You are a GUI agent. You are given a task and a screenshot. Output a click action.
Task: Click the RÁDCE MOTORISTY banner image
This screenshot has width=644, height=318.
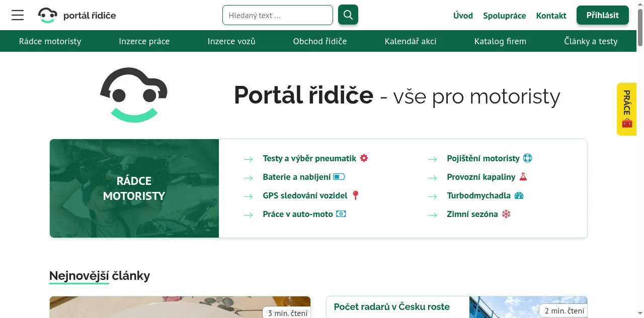(134, 188)
